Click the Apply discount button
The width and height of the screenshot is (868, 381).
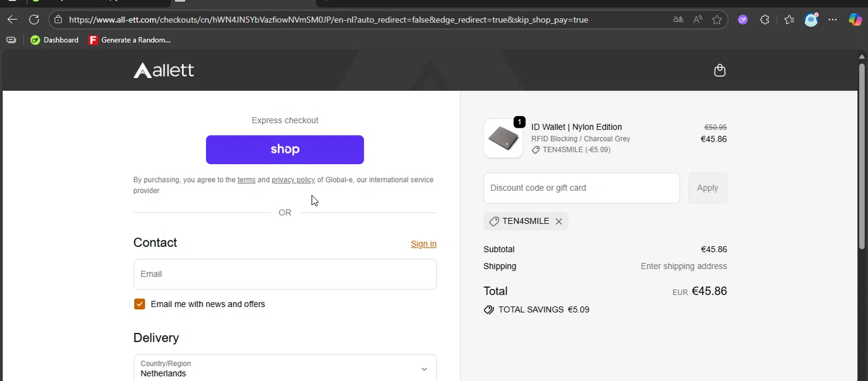pos(707,188)
